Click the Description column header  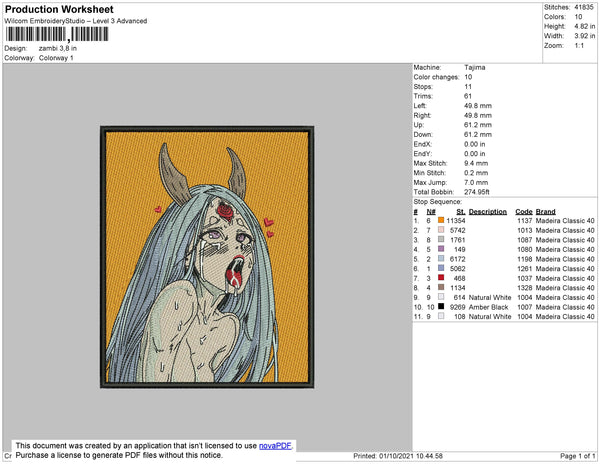coord(488,212)
